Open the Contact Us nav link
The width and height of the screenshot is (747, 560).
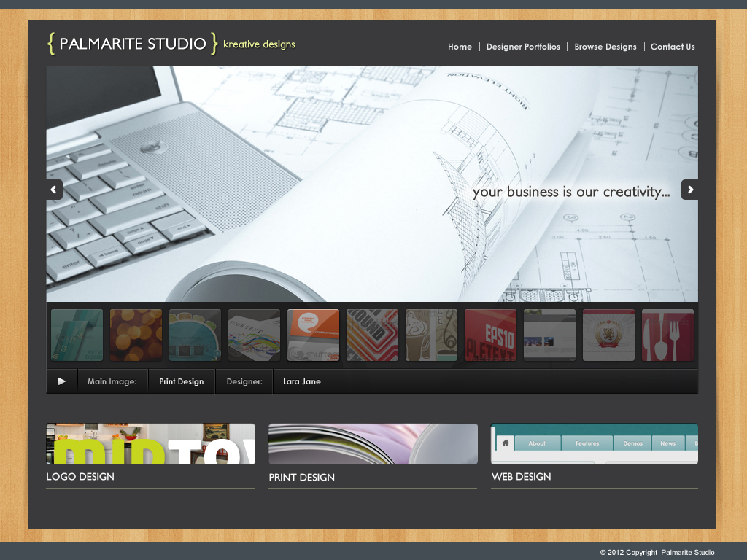pos(673,47)
